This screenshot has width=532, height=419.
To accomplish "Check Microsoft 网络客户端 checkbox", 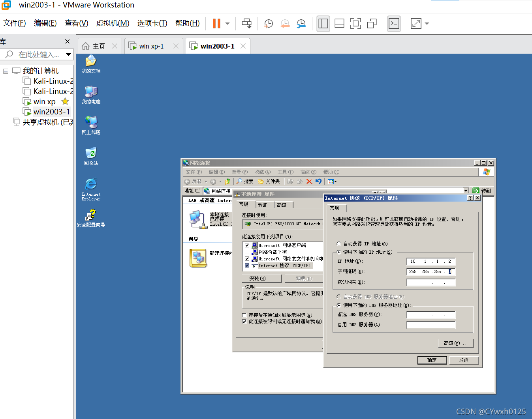I will (247, 245).
